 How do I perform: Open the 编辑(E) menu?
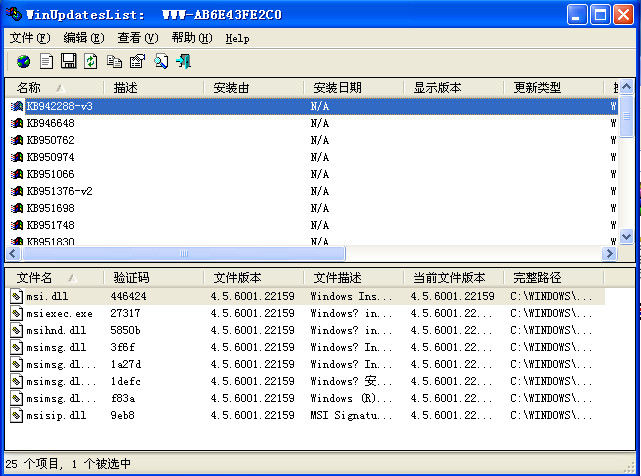pyautogui.click(x=84, y=38)
